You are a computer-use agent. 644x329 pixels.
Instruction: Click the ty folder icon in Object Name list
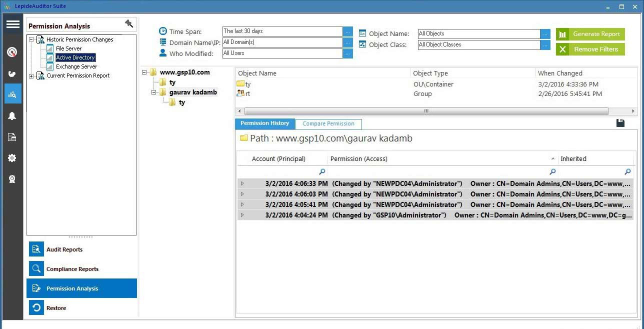click(240, 84)
